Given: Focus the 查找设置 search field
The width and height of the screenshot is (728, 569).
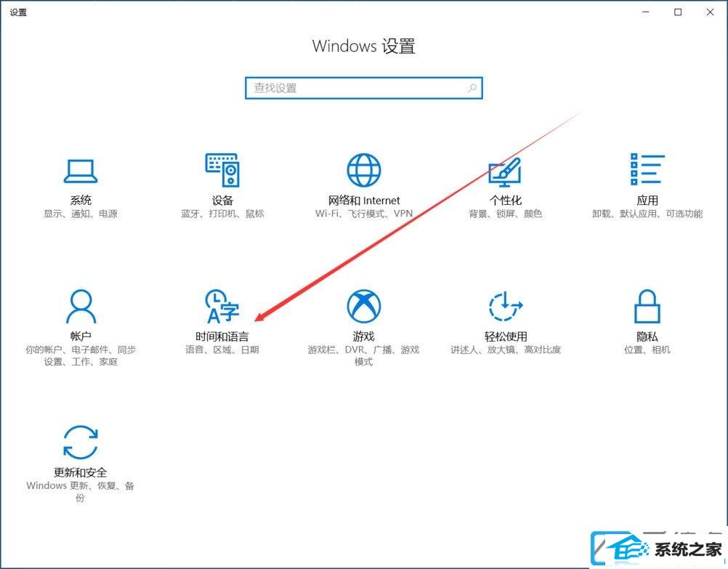Looking at the screenshot, I should point(356,88).
